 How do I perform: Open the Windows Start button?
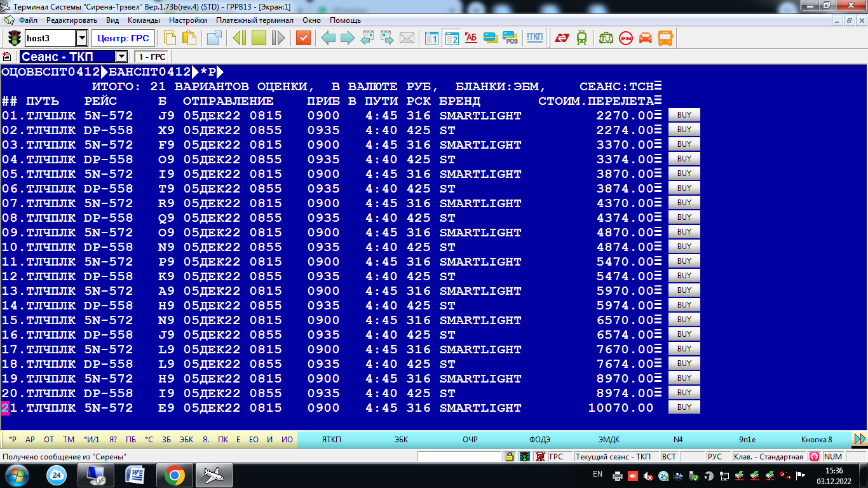coord(16,475)
